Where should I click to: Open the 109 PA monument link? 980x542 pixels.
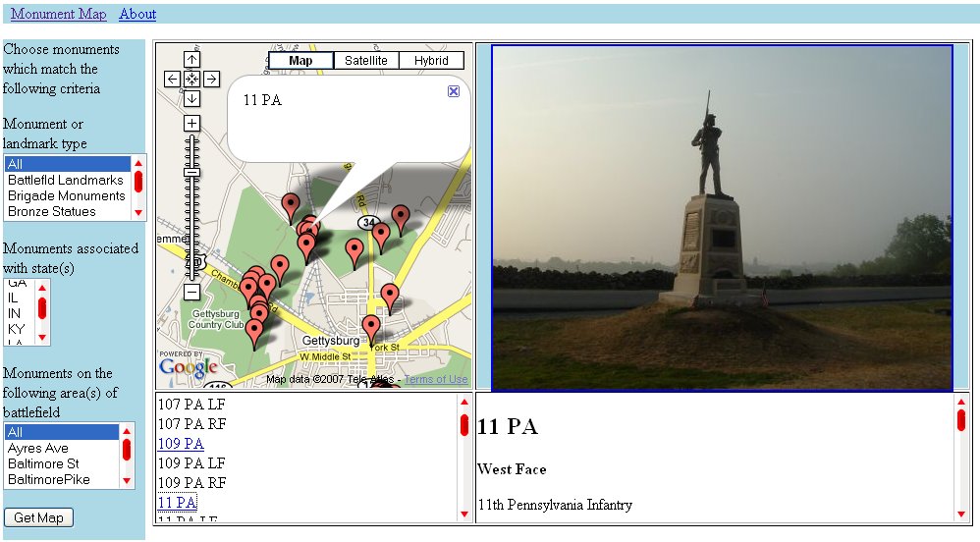[x=181, y=444]
